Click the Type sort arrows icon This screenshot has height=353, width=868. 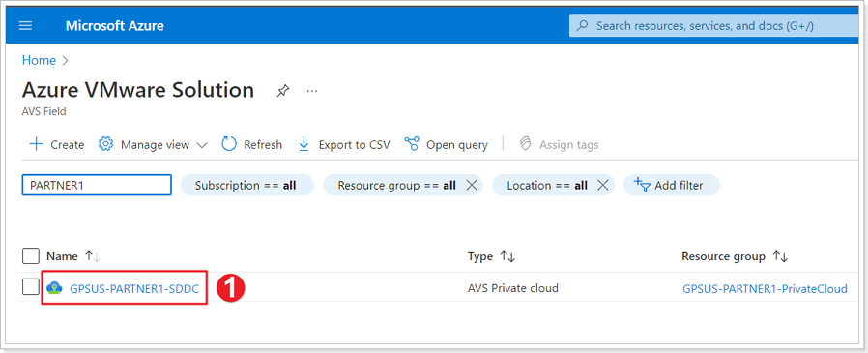(x=507, y=257)
